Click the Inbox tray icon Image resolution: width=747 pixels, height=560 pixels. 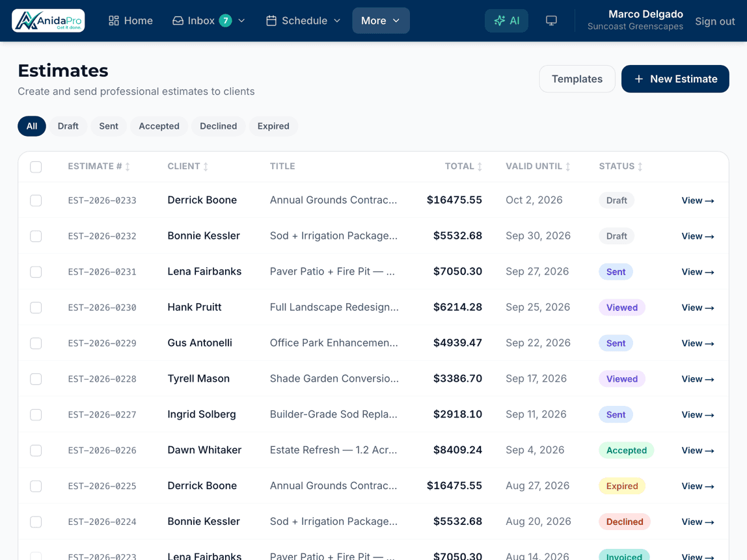[178, 20]
